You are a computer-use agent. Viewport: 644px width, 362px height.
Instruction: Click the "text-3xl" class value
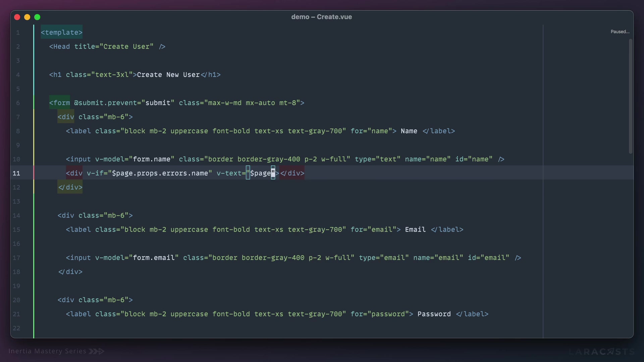click(x=112, y=75)
